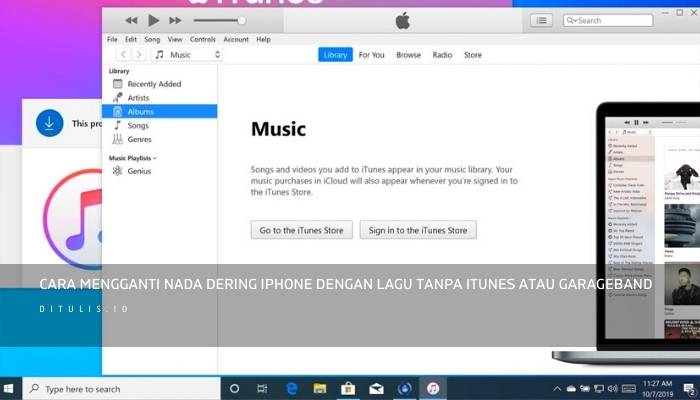Open the Help menu
This screenshot has width=700, height=400.
[x=263, y=39]
